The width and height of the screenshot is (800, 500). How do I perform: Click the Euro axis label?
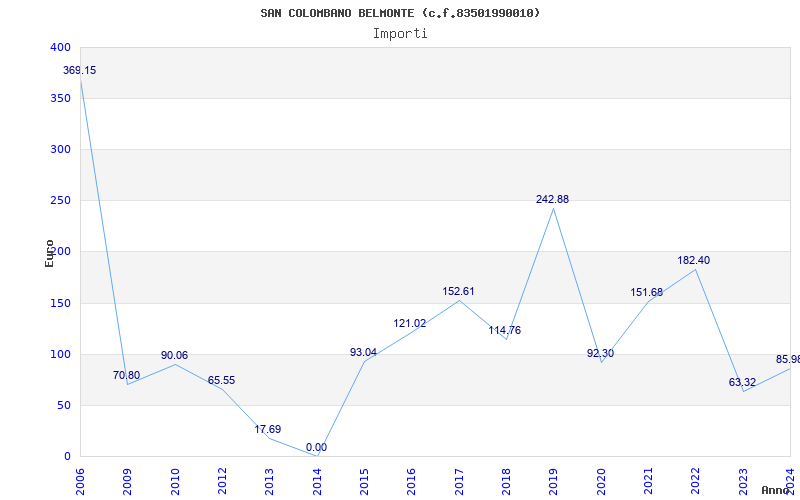(49, 253)
